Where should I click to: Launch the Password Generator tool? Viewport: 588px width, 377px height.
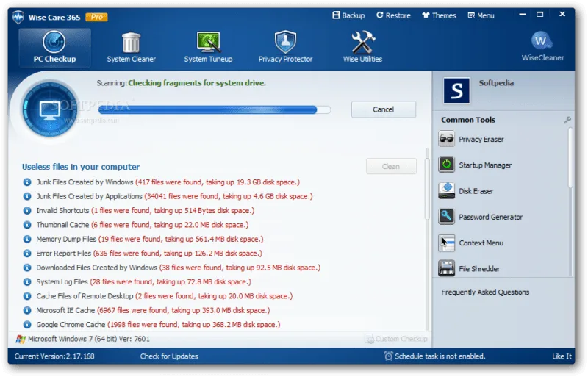481,217
